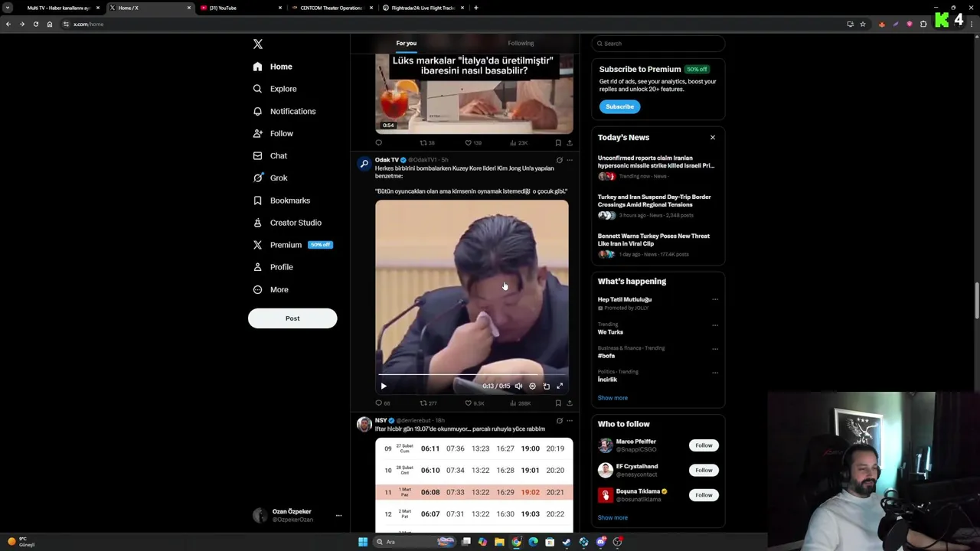Click the x.com/home address bar
980x551 pixels.
tap(452, 24)
